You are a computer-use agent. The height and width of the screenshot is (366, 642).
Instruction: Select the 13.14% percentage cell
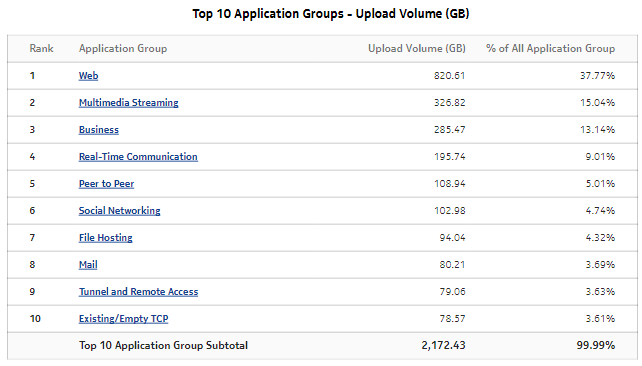coord(597,130)
